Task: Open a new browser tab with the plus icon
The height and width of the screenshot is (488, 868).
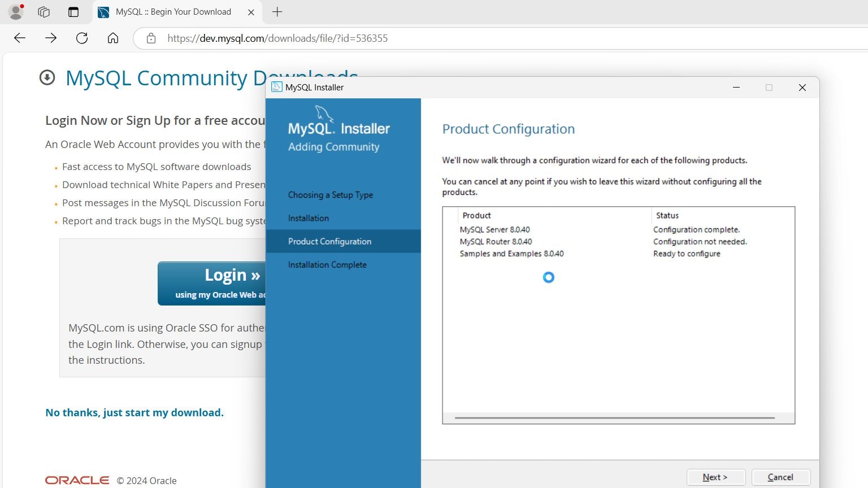Action: click(x=276, y=12)
